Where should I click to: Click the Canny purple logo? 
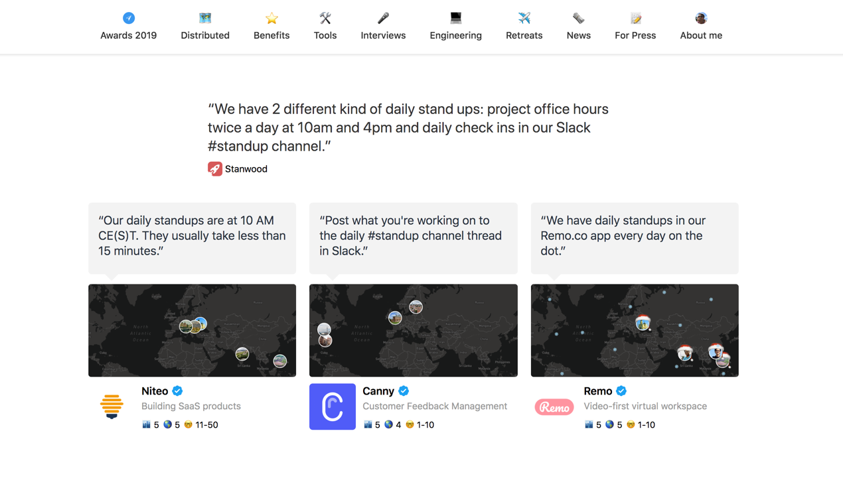coord(333,407)
